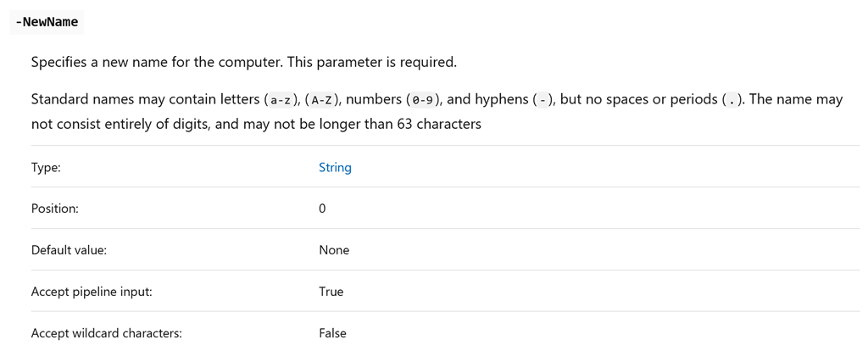This screenshot has height=351, width=868.
Task: Open the String type link
Action: click(335, 167)
